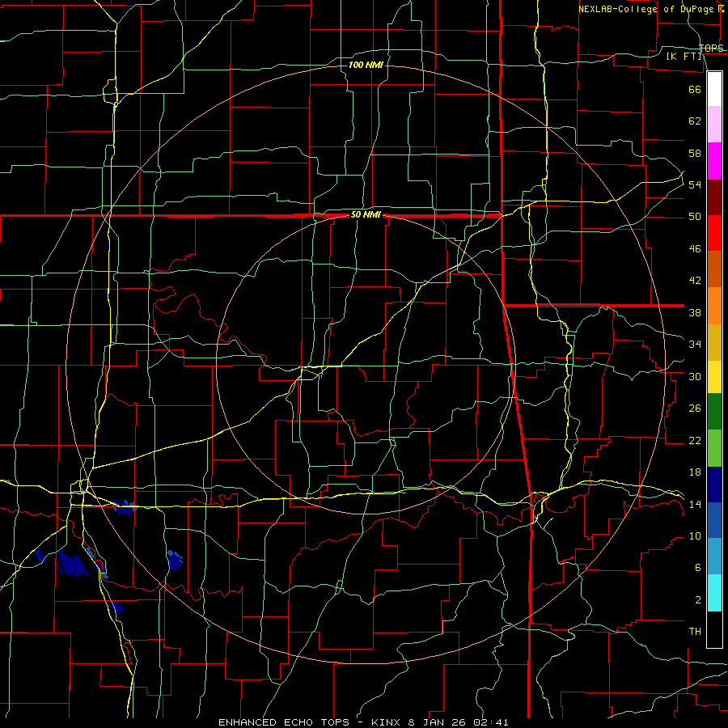Click the "22" scale label
This screenshot has width=728, height=728.
pos(695,440)
